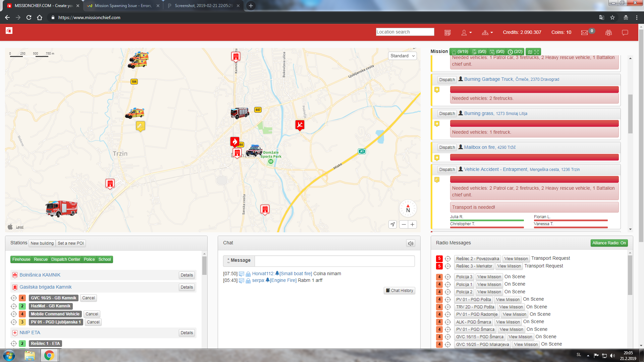This screenshot has height=362, width=644.
Task: Toggle mission list map view icon
Action: point(530,52)
